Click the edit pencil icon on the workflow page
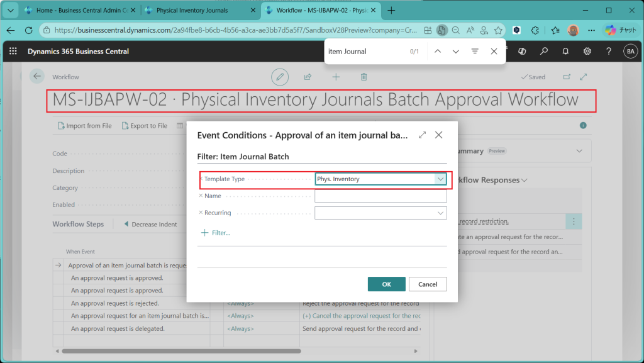This screenshot has height=363, width=644. 280,77
